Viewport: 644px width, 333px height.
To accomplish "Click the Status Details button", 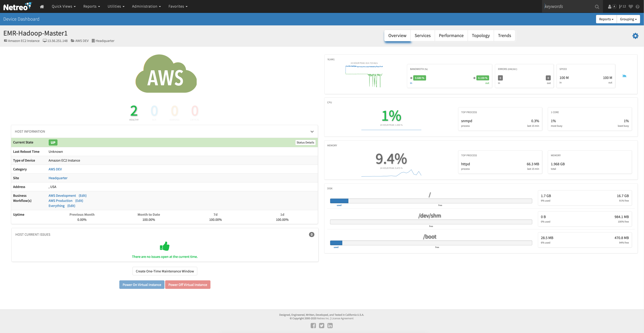I will coord(305,142).
